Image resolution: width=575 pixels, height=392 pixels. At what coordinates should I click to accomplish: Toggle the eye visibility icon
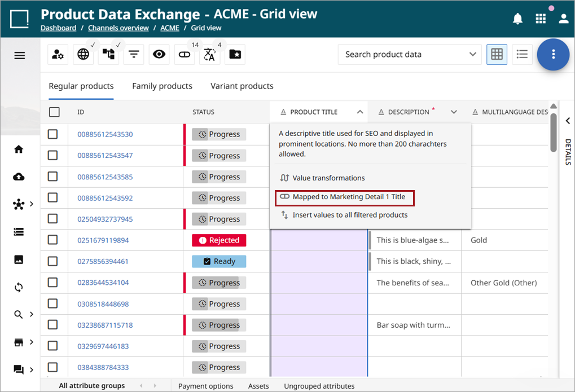(159, 55)
